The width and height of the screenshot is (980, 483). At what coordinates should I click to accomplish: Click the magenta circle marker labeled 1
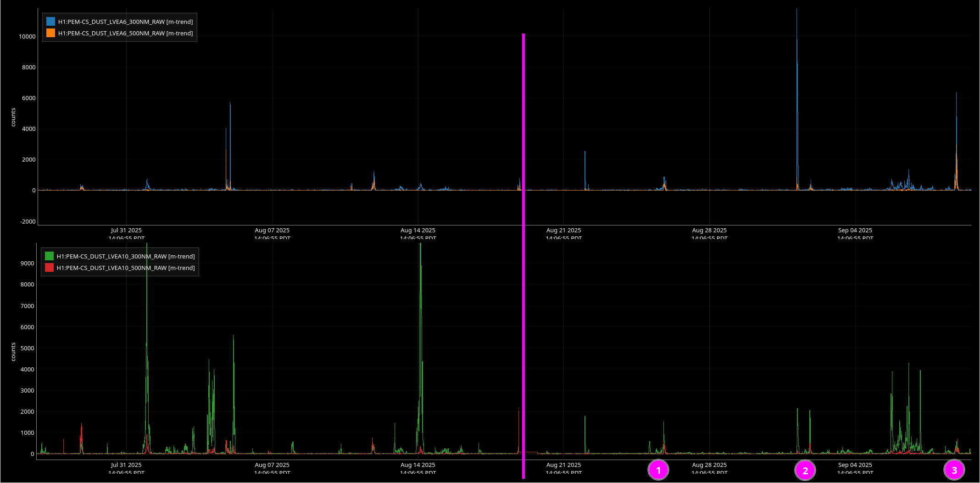pyautogui.click(x=658, y=470)
